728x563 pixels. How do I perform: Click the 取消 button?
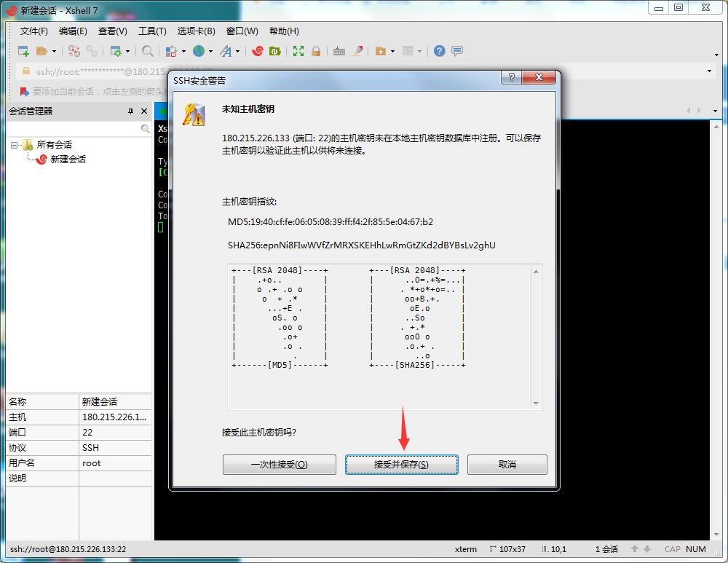[x=507, y=465]
